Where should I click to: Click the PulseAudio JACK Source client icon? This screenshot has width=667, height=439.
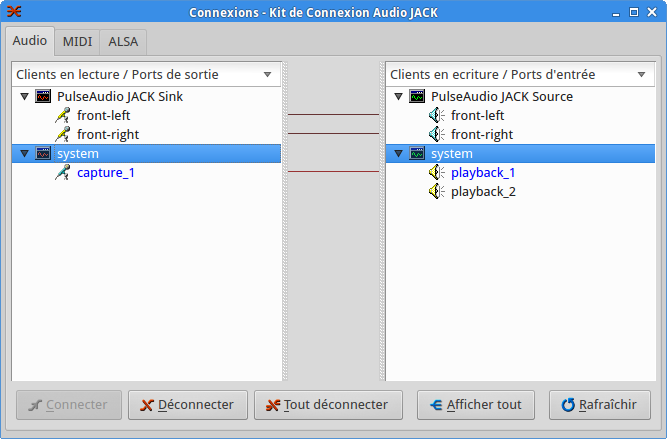click(x=417, y=97)
